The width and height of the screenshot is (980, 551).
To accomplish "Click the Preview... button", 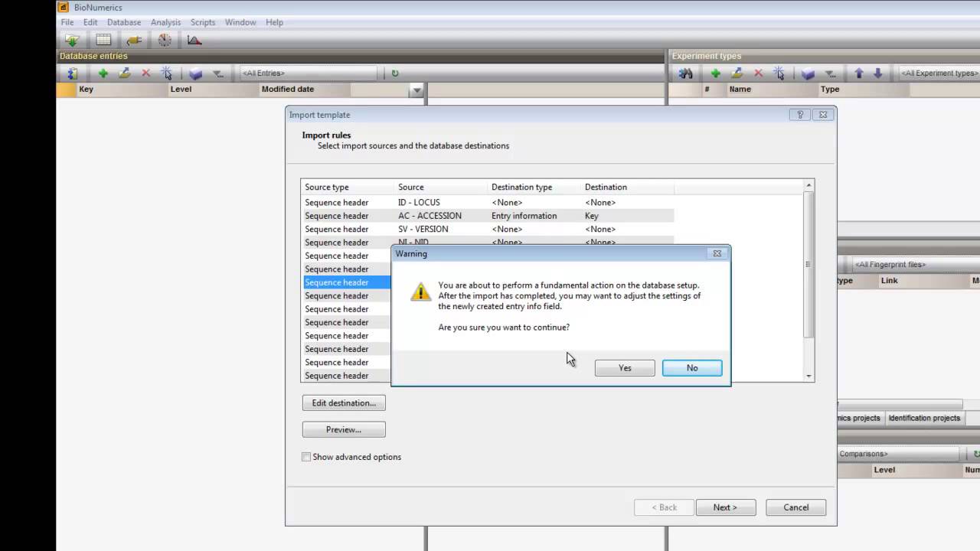I will pyautogui.click(x=344, y=430).
